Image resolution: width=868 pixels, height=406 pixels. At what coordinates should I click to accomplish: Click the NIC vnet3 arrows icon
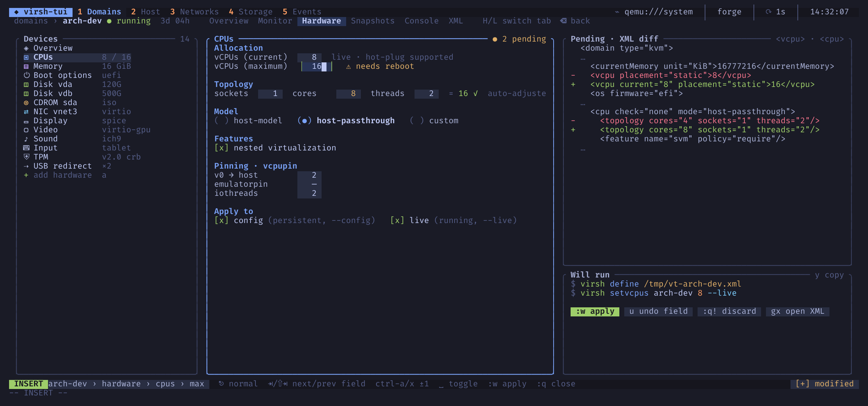tap(26, 112)
